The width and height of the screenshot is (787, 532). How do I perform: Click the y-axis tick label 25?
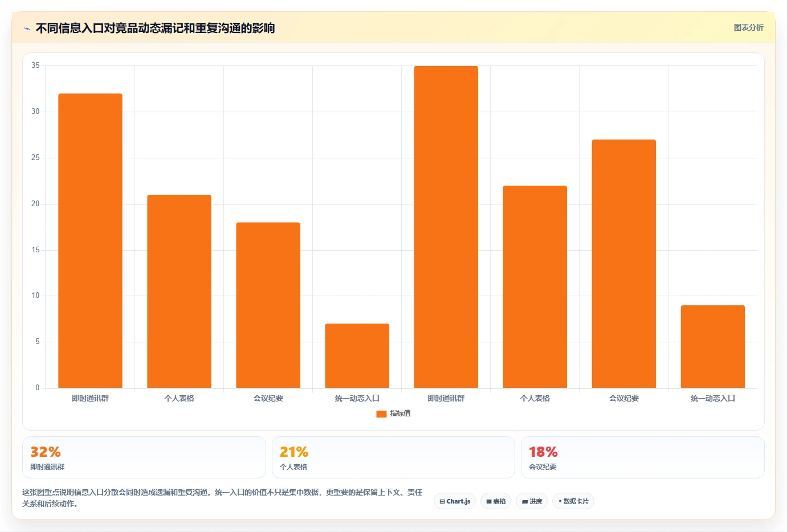35,158
